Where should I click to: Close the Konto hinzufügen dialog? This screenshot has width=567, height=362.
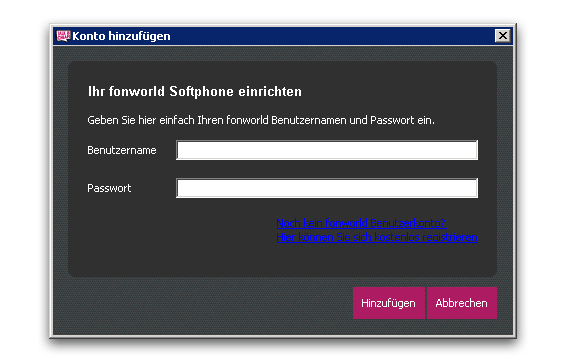click(502, 36)
